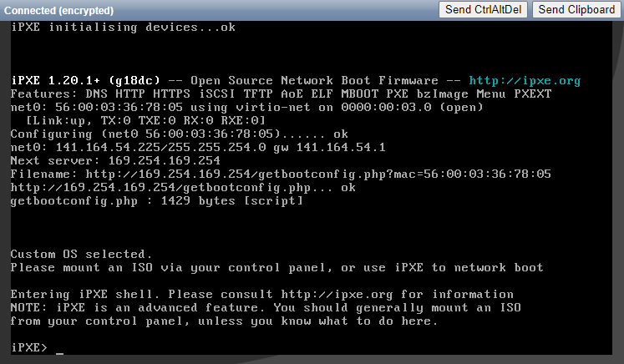
Task: Click the 'Connected (encrypted)' status text
Action: click(x=59, y=10)
